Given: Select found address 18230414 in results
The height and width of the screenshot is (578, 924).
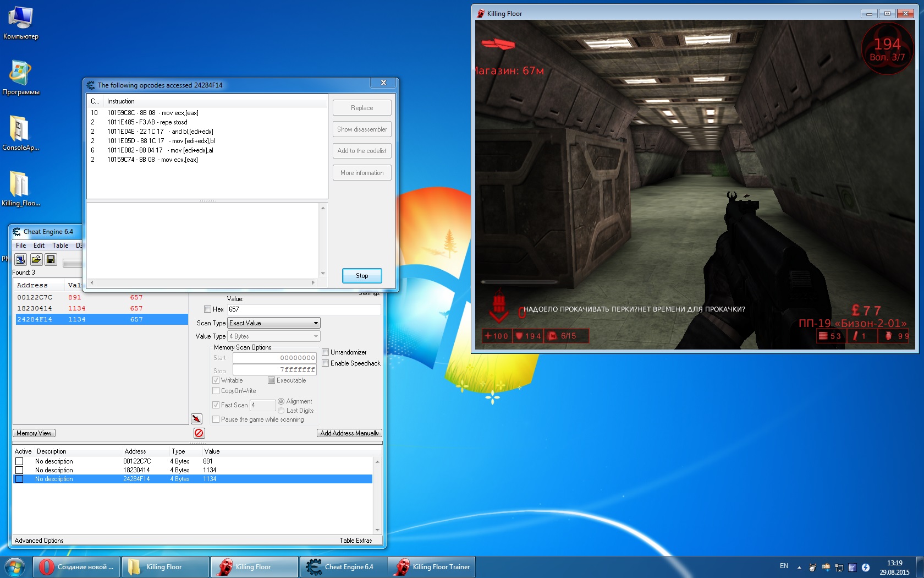Looking at the screenshot, I should pos(101,308).
